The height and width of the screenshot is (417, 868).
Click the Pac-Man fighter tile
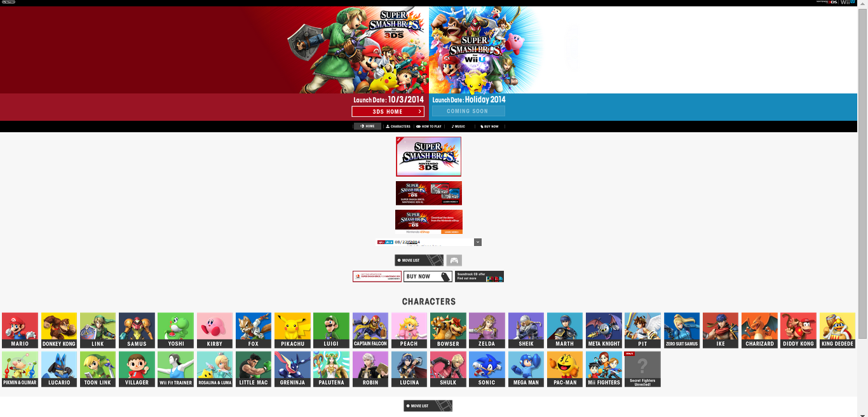(565, 369)
